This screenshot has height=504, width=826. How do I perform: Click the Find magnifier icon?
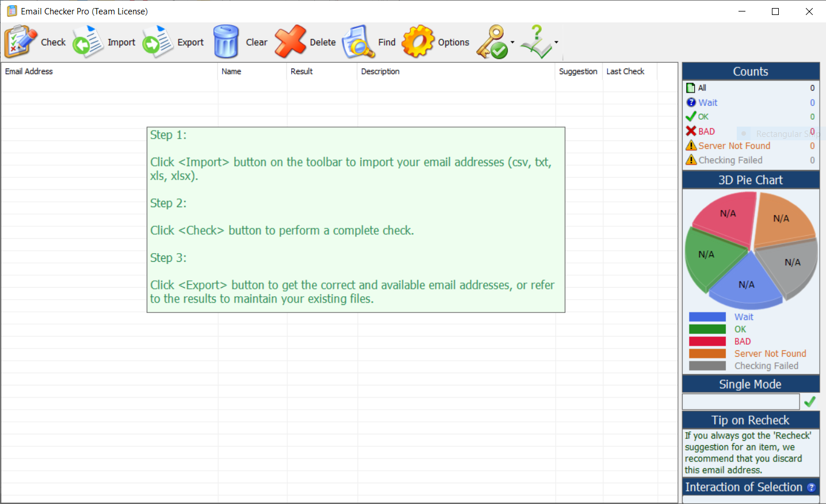click(359, 41)
